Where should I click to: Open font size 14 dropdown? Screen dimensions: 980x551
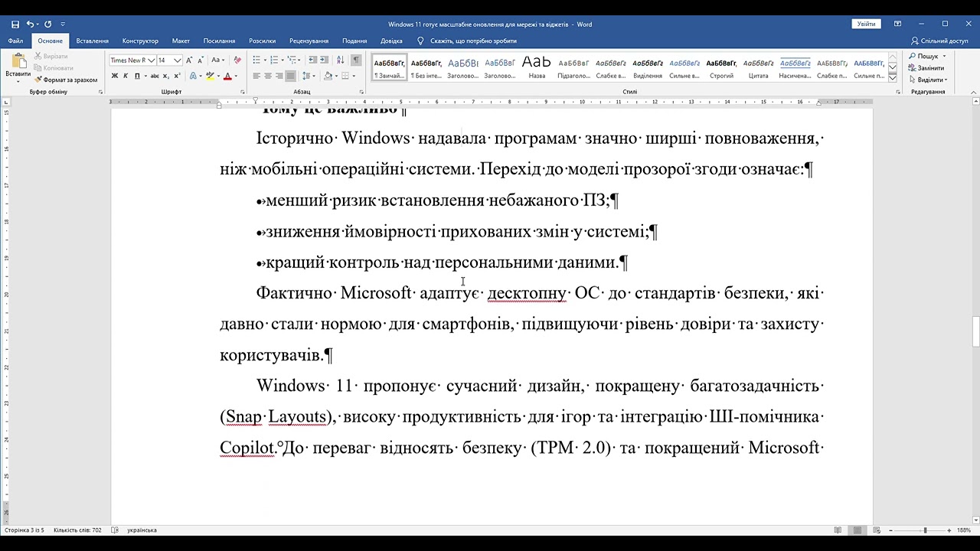pyautogui.click(x=178, y=60)
